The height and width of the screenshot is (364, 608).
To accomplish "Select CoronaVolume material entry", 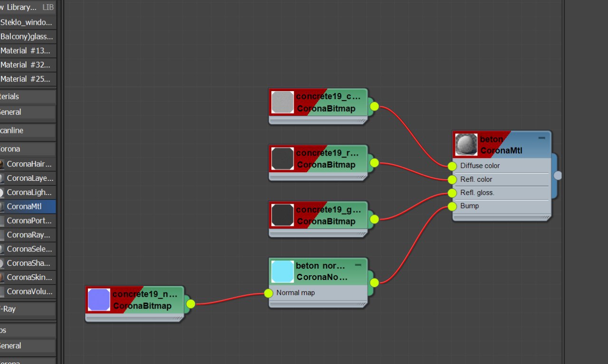I will [x=28, y=291].
